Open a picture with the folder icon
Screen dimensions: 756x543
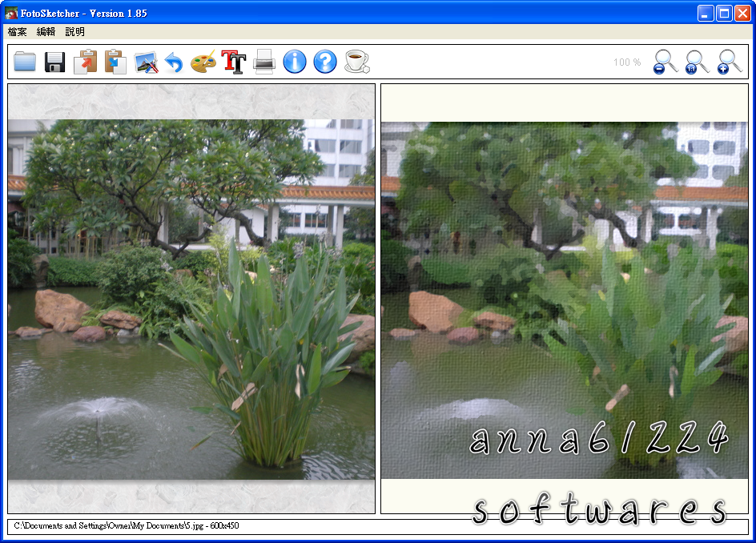tap(25, 62)
